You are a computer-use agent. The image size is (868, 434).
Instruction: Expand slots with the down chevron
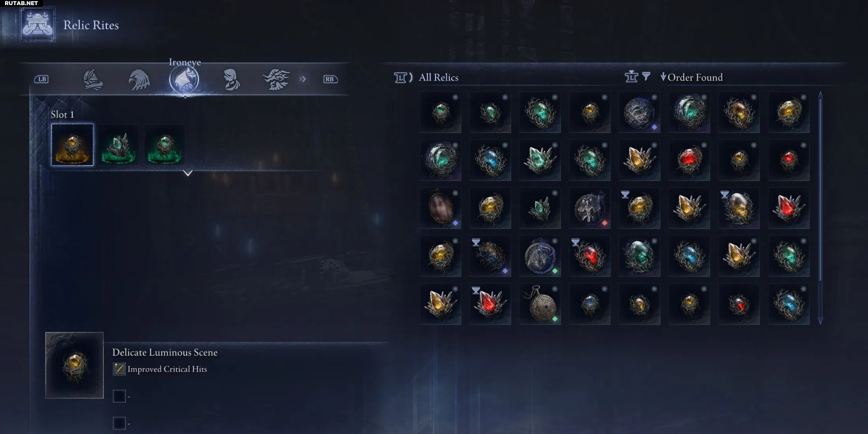coord(188,173)
